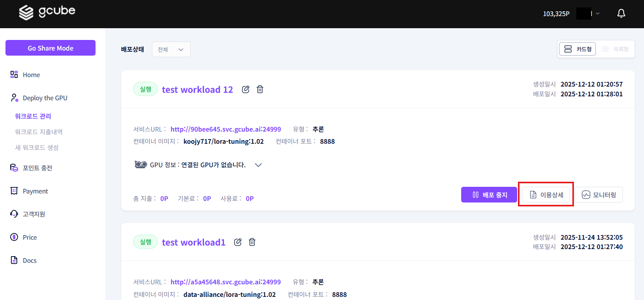Open the 배포상태 filter dropdown
This screenshot has height=300, width=644.
(171, 49)
